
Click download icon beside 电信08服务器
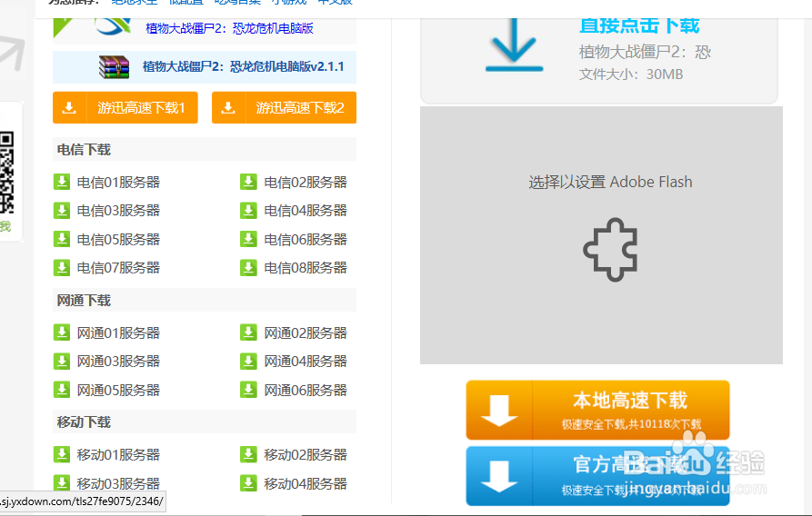pos(248,268)
